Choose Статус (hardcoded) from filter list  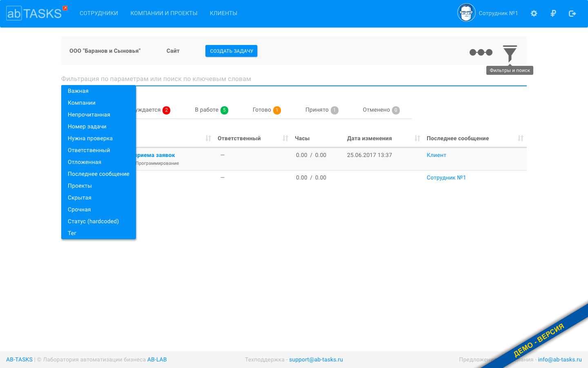(x=93, y=222)
